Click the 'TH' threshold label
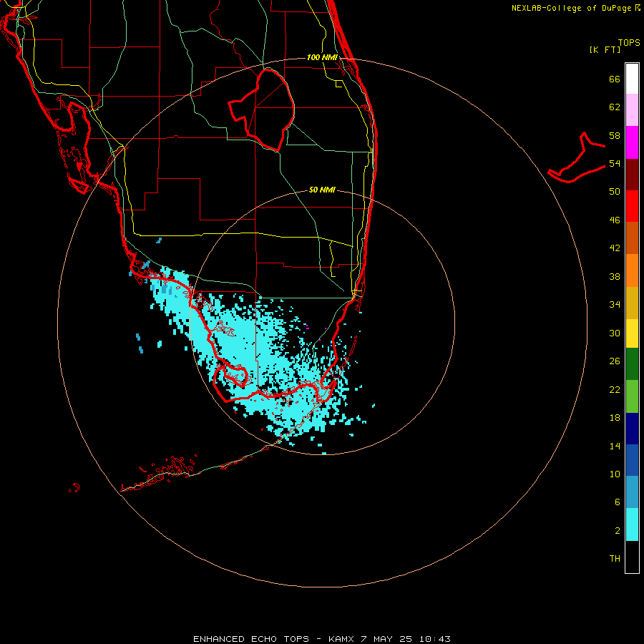This screenshot has height=644, width=644. point(615,559)
